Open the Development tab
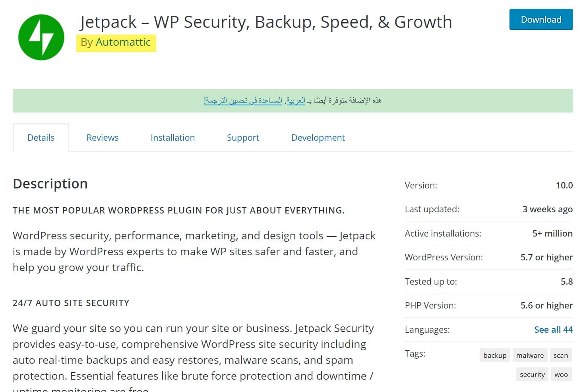This screenshot has height=392, width=587. pos(318,138)
